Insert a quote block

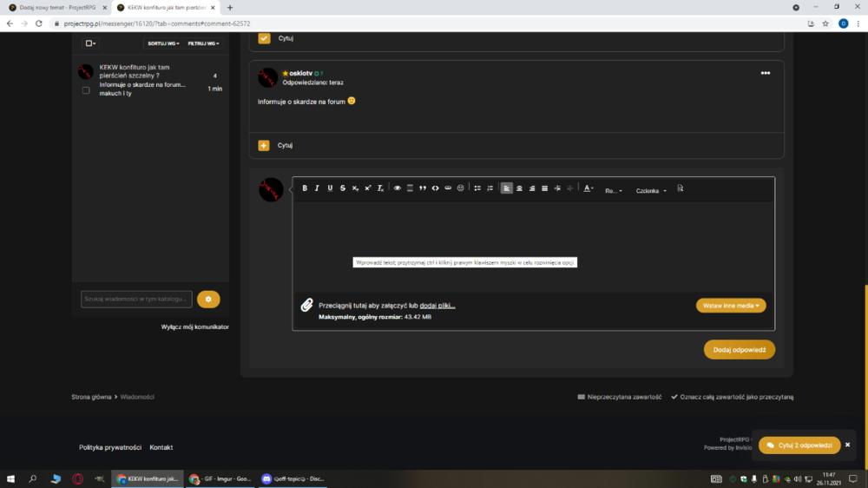pyautogui.click(x=423, y=188)
